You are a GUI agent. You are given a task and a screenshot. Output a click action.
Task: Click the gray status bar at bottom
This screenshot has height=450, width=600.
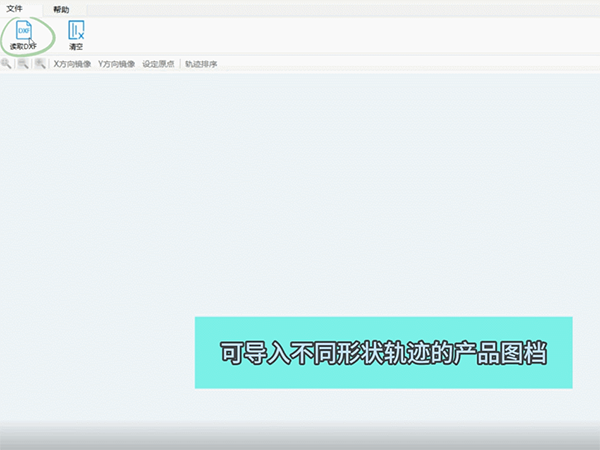[300, 438]
